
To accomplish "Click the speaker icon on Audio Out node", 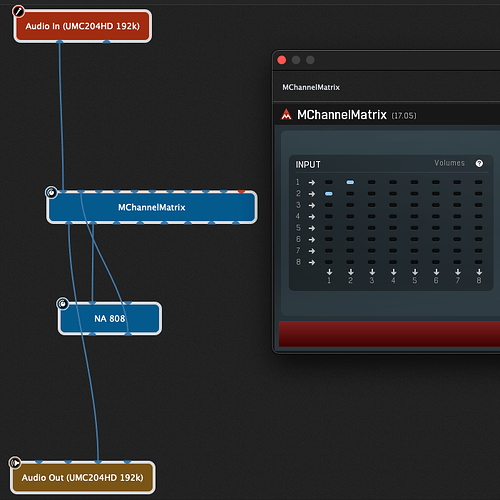I will coord(15,463).
